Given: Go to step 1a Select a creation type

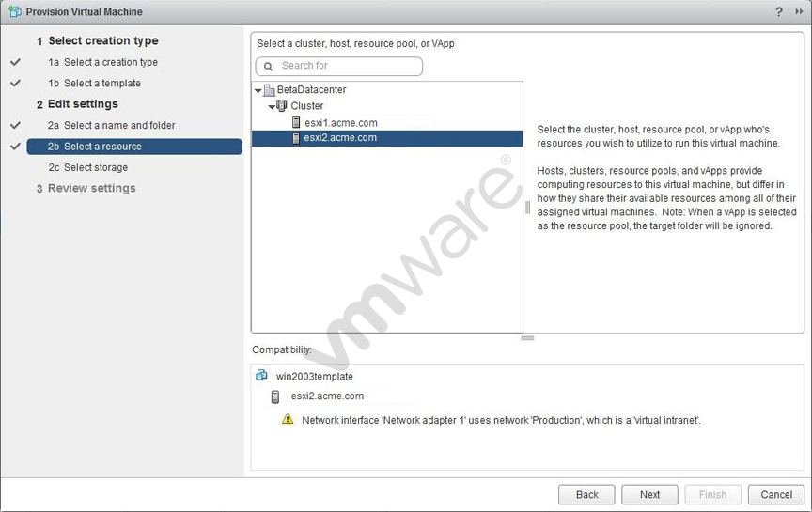Looking at the screenshot, I should tap(102, 62).
